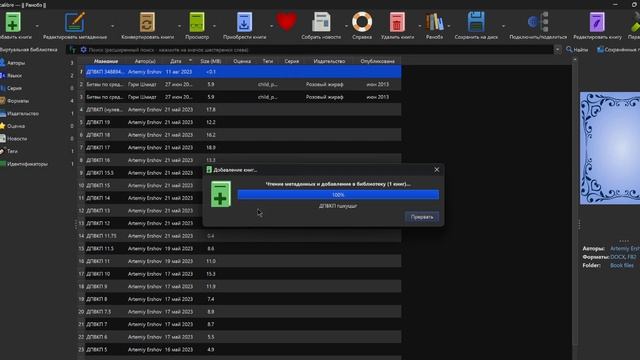Viewport: 640px width, 360px height.
Task: Click the red heart donate icon
Action: pyautogui.click(x=286, y=21)
